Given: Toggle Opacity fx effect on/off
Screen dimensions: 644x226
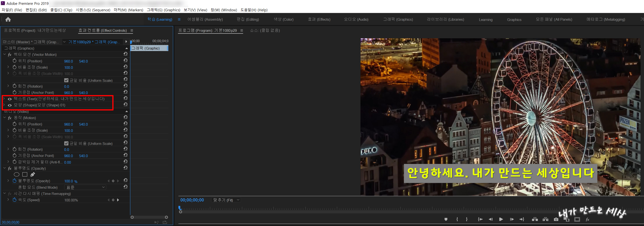Looking at the screenshot, I should 10,168.
